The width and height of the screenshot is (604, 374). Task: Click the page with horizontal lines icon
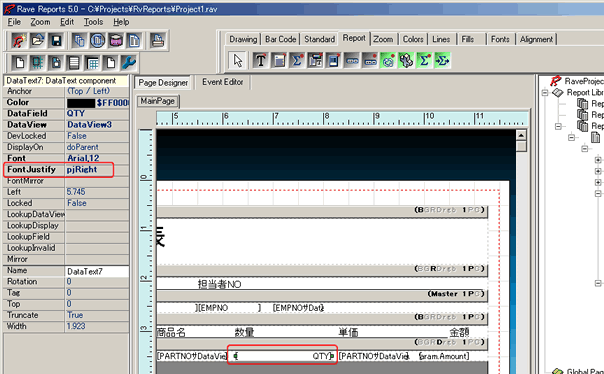(x=74, y=63)
